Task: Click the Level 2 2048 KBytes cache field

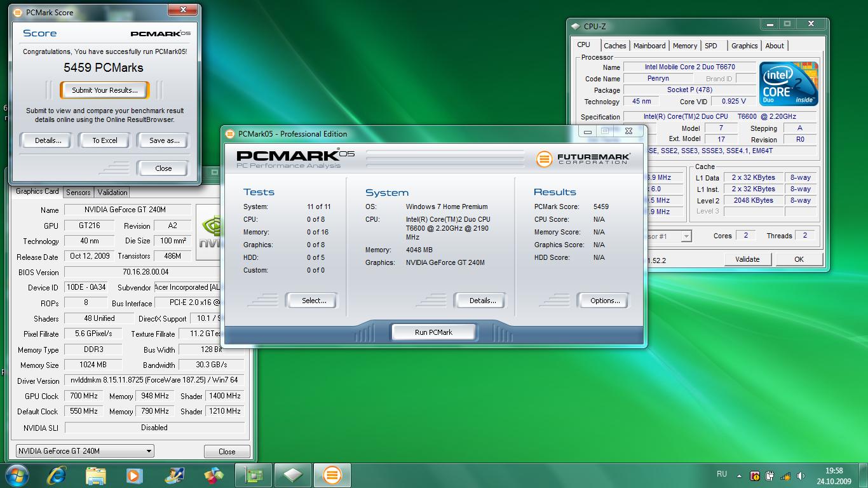Action: [x=752, y=200]
